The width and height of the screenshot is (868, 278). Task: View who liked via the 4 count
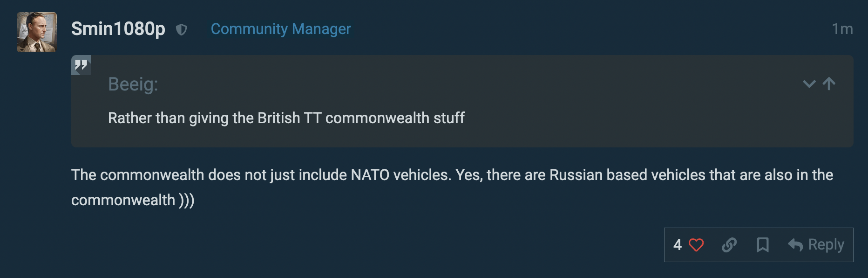[678, 245]
